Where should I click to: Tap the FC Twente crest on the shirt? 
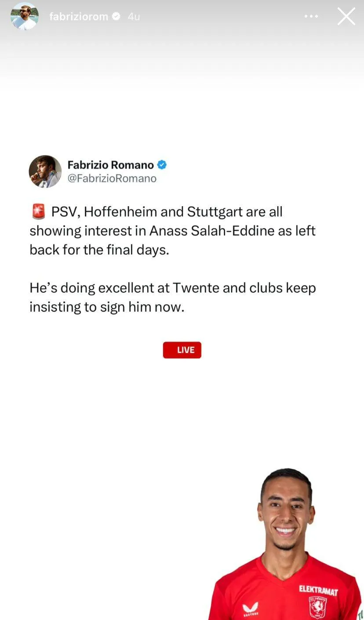318,607
